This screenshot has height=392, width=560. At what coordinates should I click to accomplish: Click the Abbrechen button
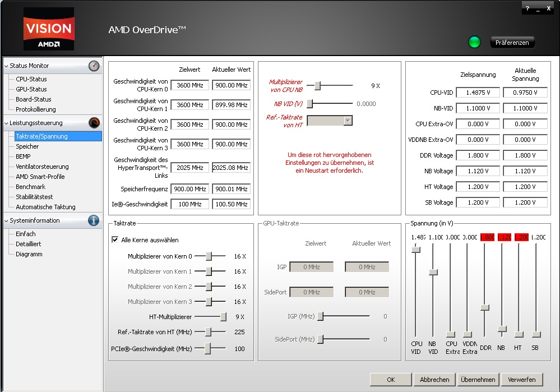434,380
